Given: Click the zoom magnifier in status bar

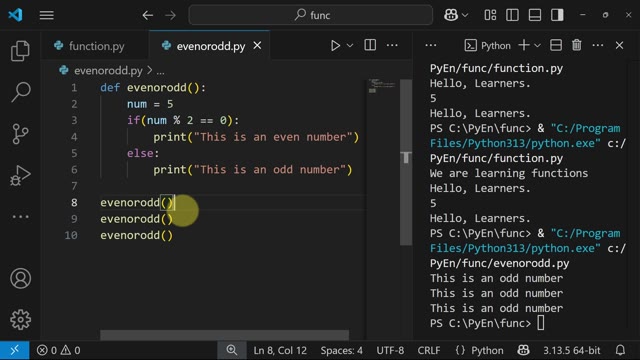Looking at the screenshot, I should (232, 350).
